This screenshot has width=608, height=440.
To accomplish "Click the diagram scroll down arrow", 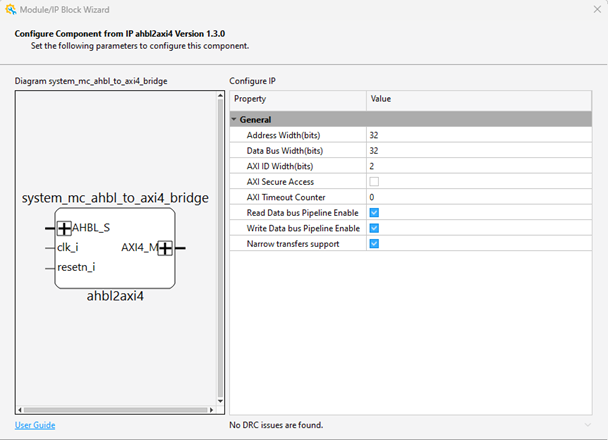I will click(x=220, y=401).
